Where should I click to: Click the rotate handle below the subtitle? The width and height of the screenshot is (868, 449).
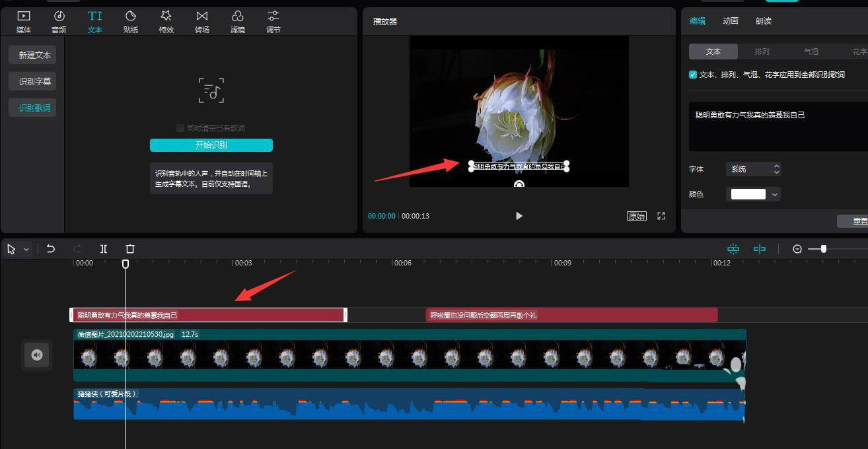tap(519, 184)
